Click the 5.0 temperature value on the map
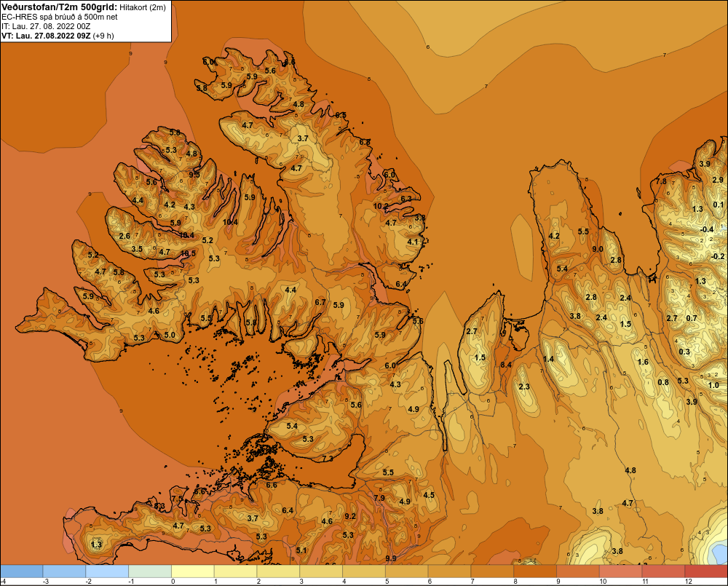Screen dimensions: 728x586 pyautogui.click(x=170, y=335)
